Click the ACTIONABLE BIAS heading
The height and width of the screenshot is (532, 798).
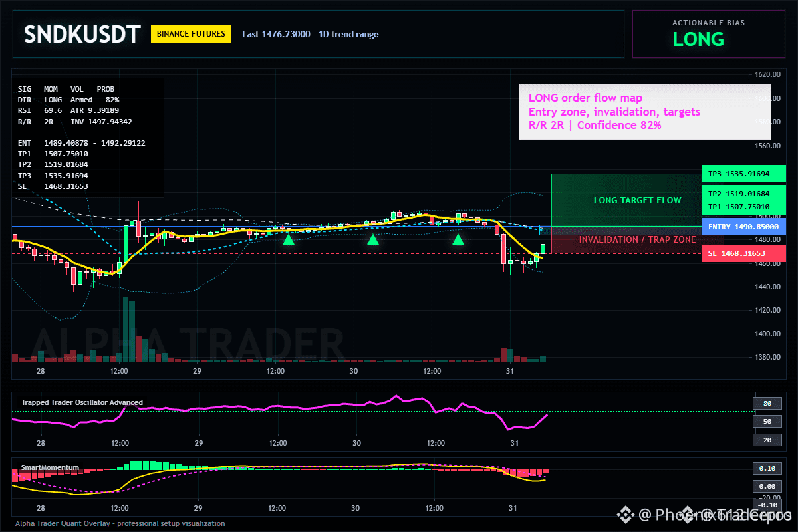708,23
